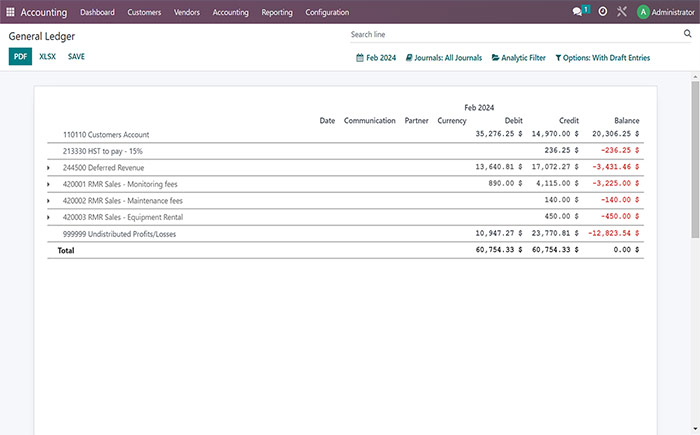Click the 13,640.81 $ debit value

[499, 167]
